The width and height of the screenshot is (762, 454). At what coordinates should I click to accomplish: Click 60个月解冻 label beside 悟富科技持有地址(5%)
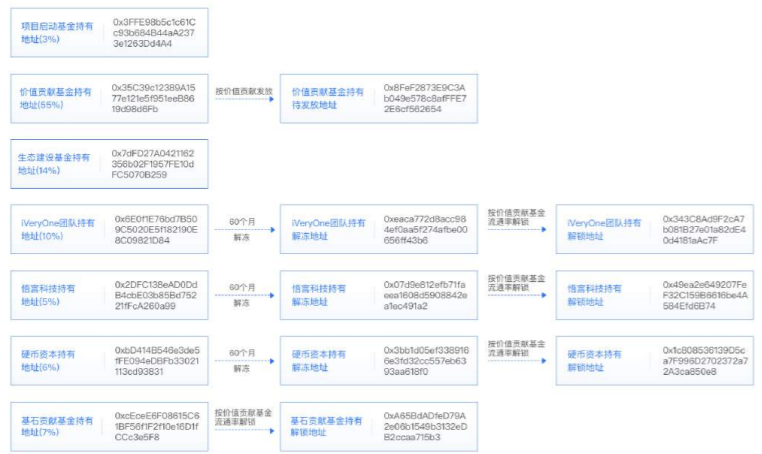[242, 295]
